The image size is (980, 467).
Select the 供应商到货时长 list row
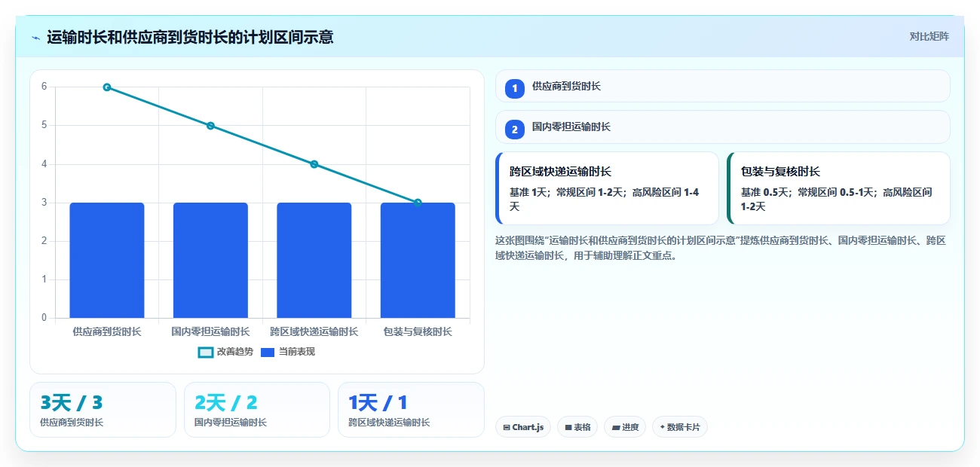pyautogui.click(x=722, y=86)
